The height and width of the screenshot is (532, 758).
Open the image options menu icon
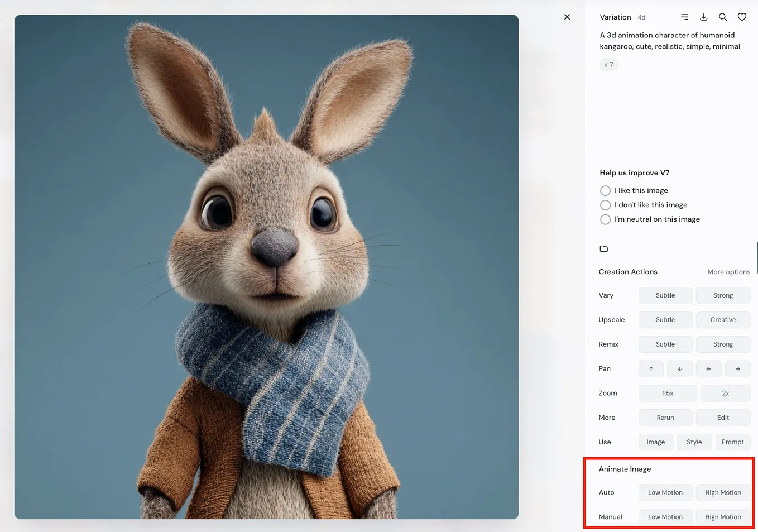coord(684,17)
